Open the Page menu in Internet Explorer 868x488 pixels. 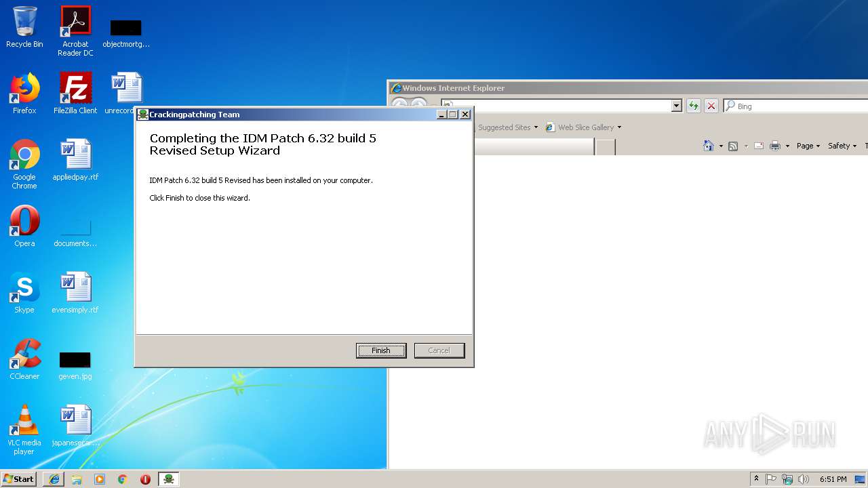pos(808,146)
